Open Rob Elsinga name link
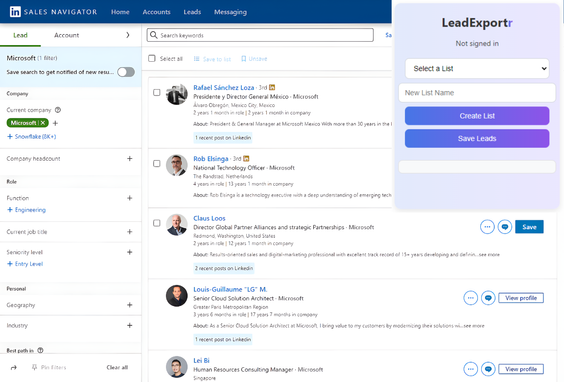Viewport: 564px width, 382px height. click(x=211, y=159)
